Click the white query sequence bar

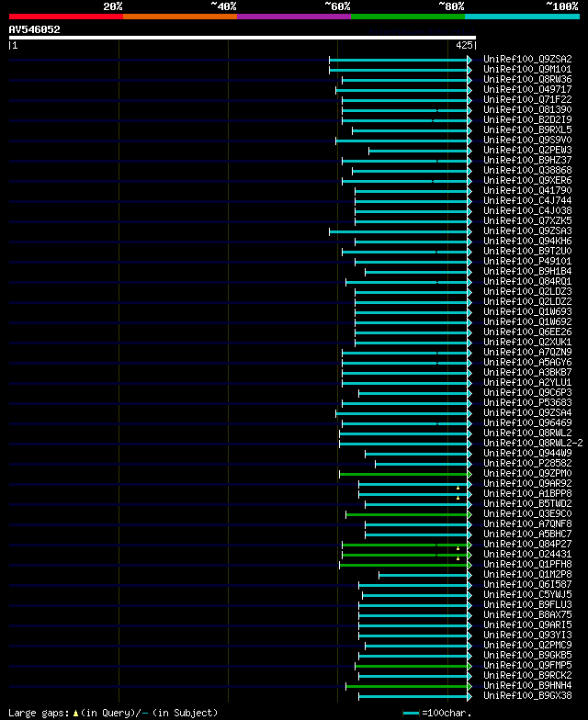(x=243, y=38)
